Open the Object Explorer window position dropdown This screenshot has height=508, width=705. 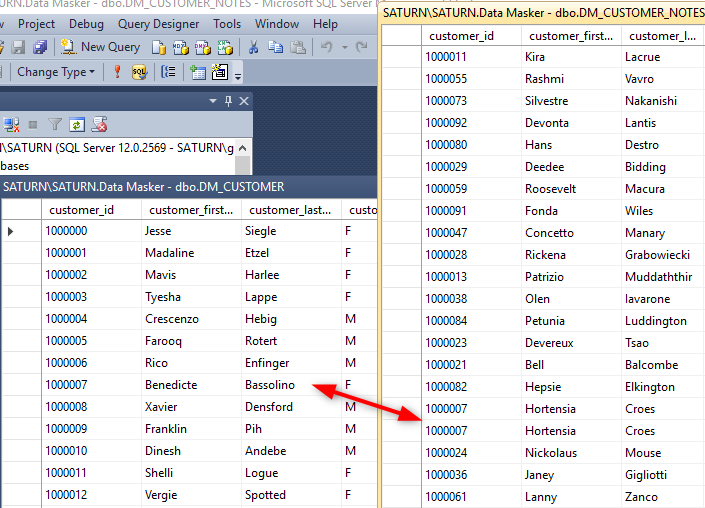point(212,101)
